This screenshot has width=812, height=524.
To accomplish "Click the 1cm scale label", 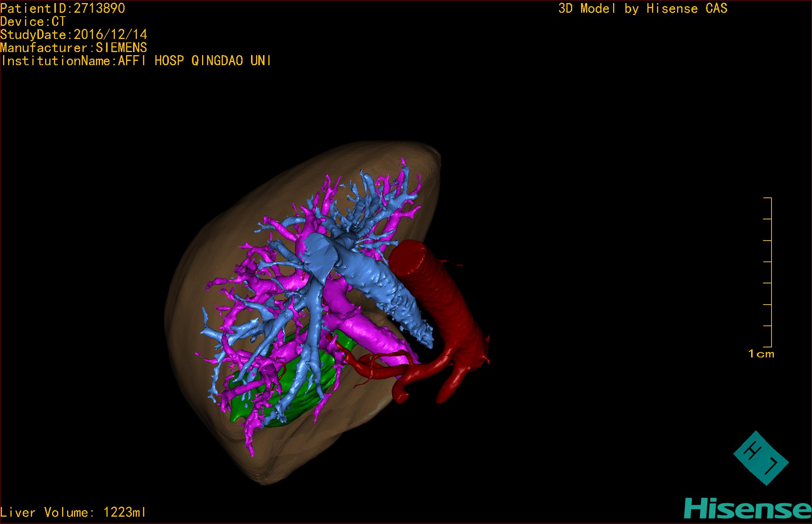I will (761, 354).
